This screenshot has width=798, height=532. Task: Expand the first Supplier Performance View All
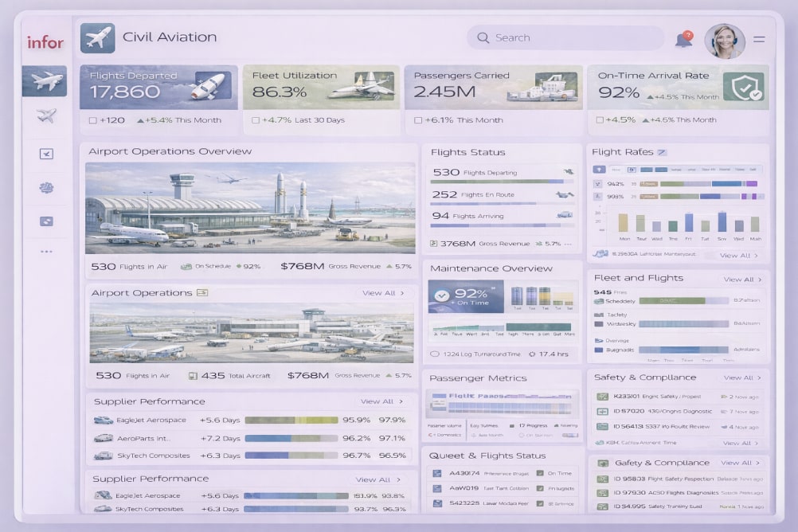(x=381, y=401)
